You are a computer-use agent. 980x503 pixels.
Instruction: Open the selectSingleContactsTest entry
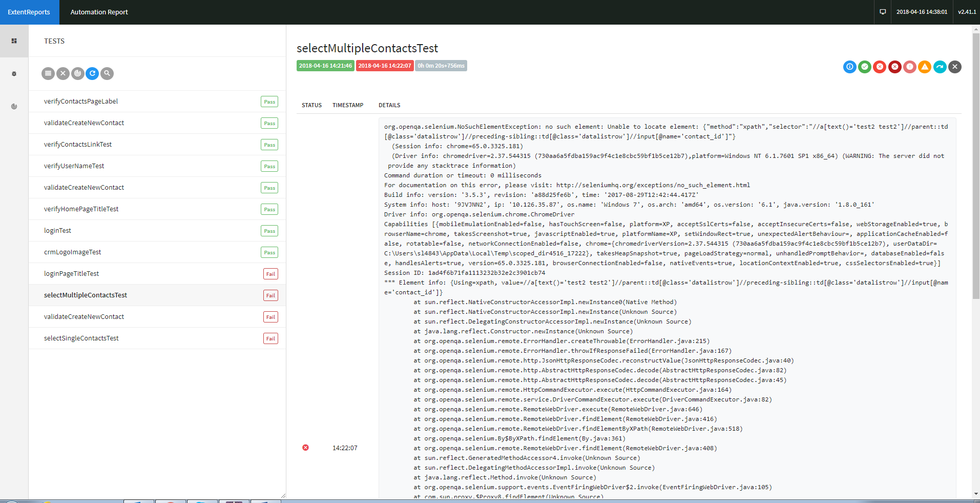coord(81,338)
